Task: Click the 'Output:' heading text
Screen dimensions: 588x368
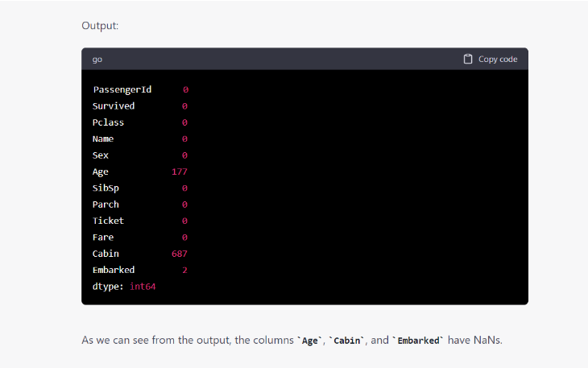Action: pos(101,26)
